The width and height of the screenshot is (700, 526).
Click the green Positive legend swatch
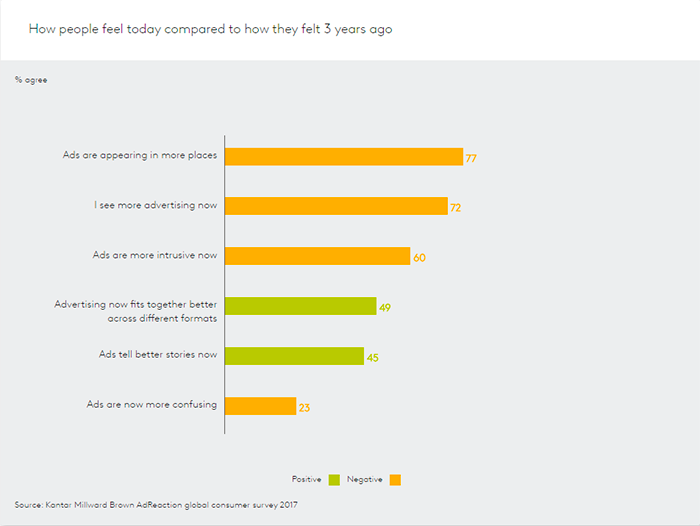point(335,480)
